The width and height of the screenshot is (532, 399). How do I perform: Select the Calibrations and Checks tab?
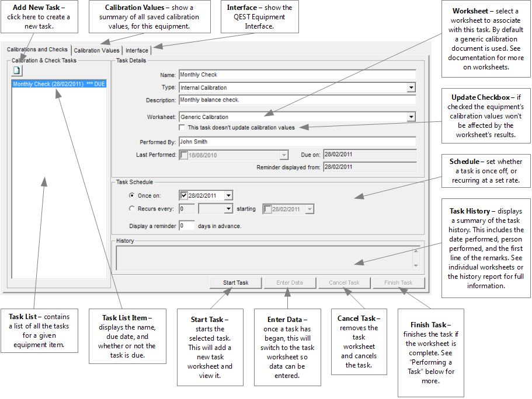tap(37, 50)
